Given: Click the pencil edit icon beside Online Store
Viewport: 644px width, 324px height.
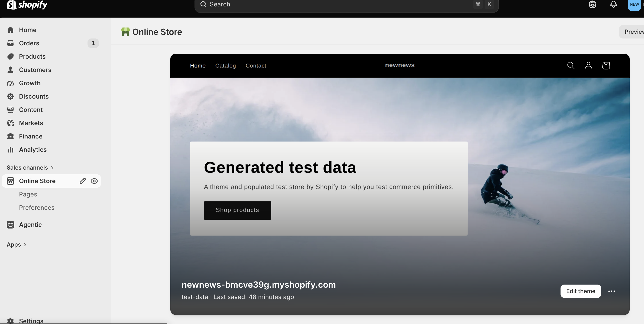Looking at the screenshot, I should point(83,181).
